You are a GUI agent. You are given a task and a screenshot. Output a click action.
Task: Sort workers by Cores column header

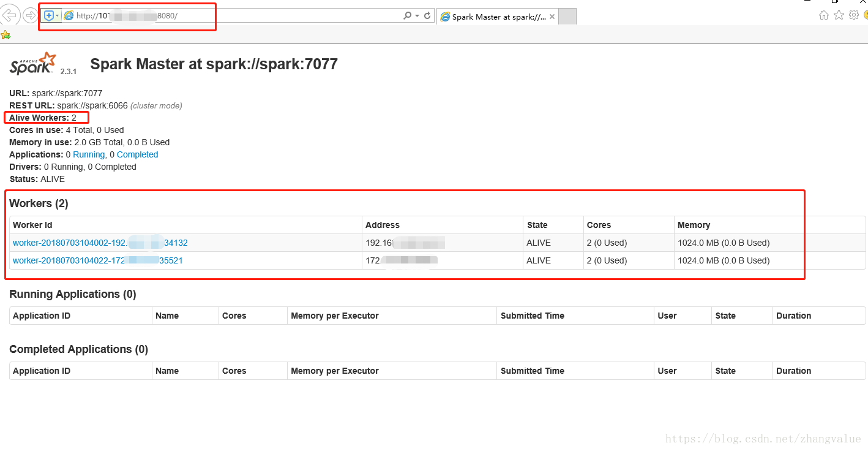[599, 225]
